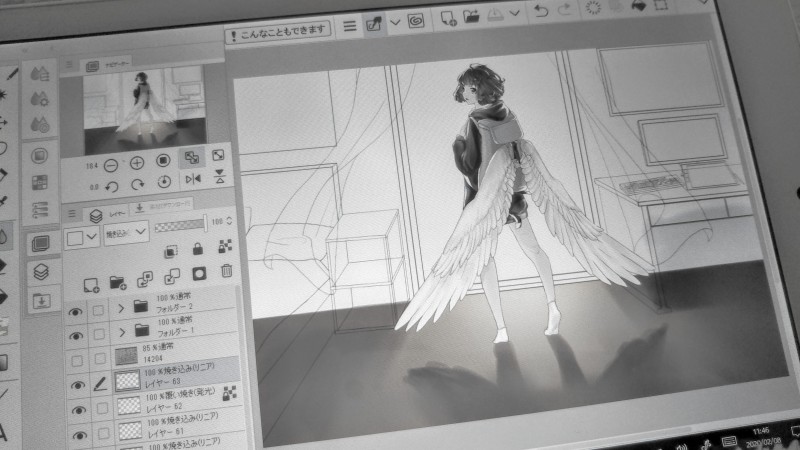Flip canvas horizontally in Navigator
800x450 pixels.
coord(193,179)
